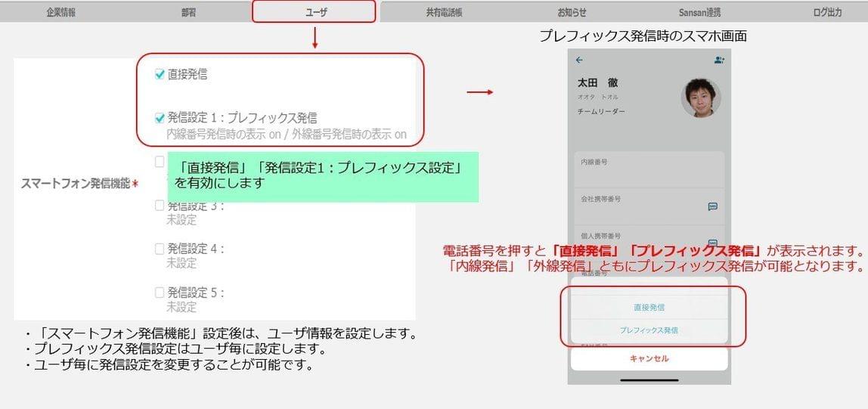Choose 直接発信 in the call sheet
The image size is (868, 409).
(649, 307)
